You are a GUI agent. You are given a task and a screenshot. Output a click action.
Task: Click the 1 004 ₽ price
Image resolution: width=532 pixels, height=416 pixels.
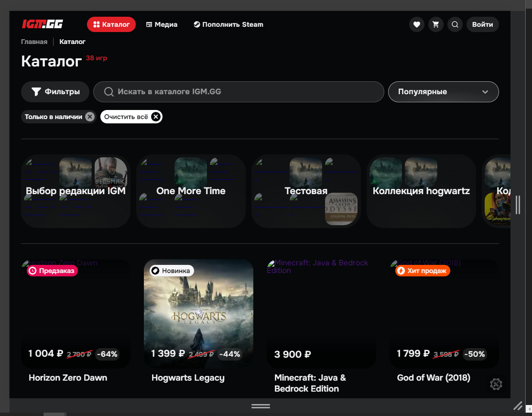tap(46, 353)
